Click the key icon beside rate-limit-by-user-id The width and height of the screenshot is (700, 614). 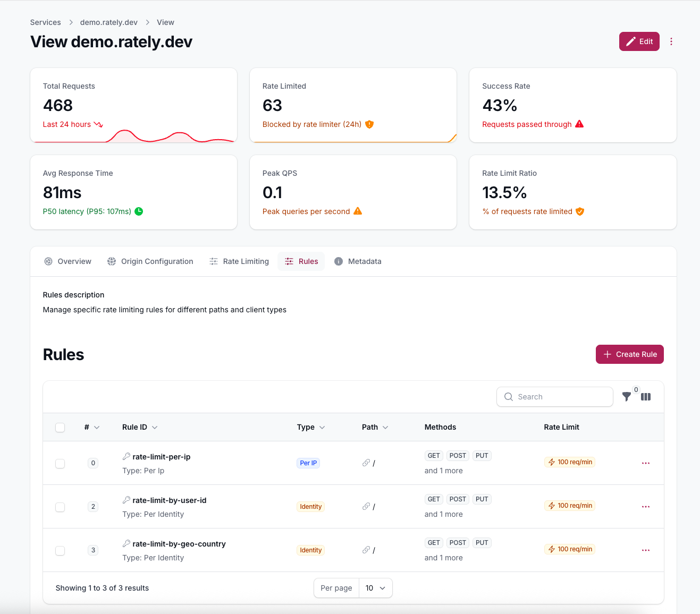coord(126,500)
